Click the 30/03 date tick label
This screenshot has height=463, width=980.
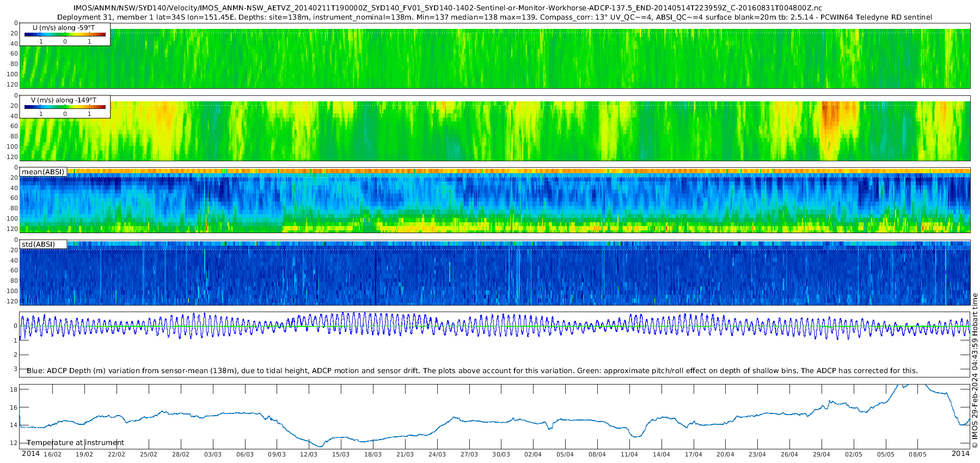[501, 454]
